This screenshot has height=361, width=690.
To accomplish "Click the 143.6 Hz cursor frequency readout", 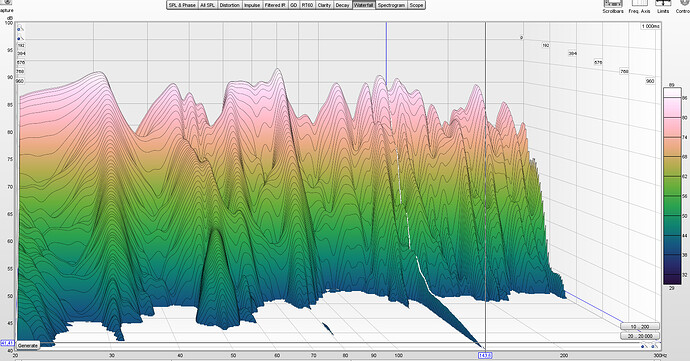I will 484,355.
